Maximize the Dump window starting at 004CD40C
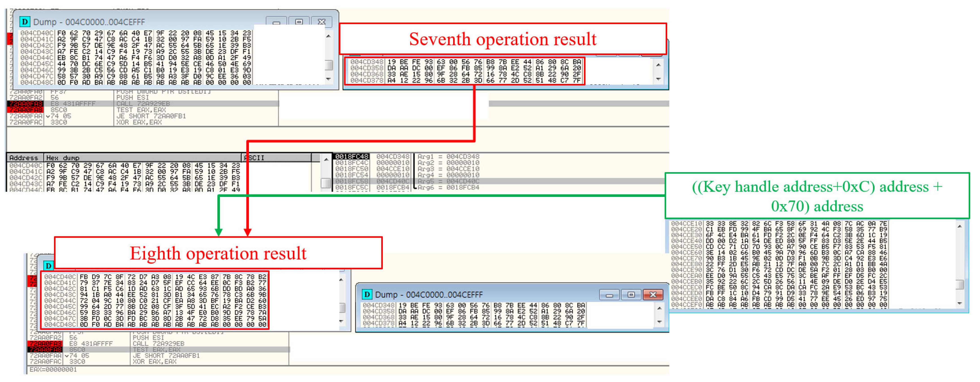This screenshot has height=382, width=980. pos(299,22)
